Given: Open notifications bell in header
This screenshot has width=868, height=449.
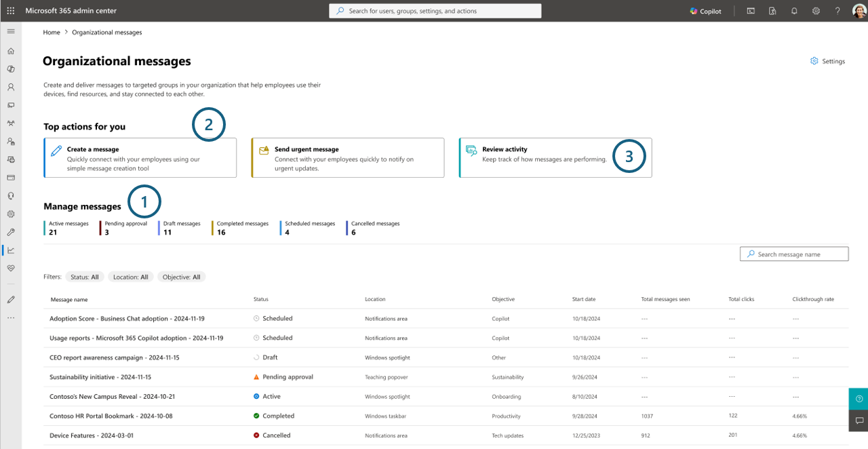Looking at the screenshot, I should (794, 11).
